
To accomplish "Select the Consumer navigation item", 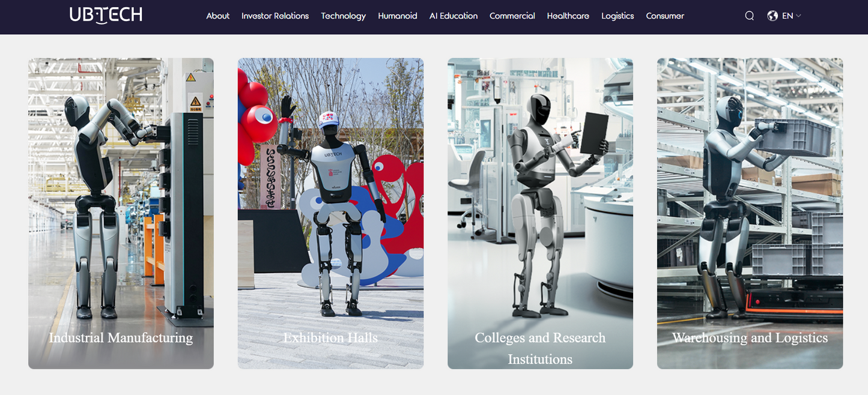I will [665, 16].
